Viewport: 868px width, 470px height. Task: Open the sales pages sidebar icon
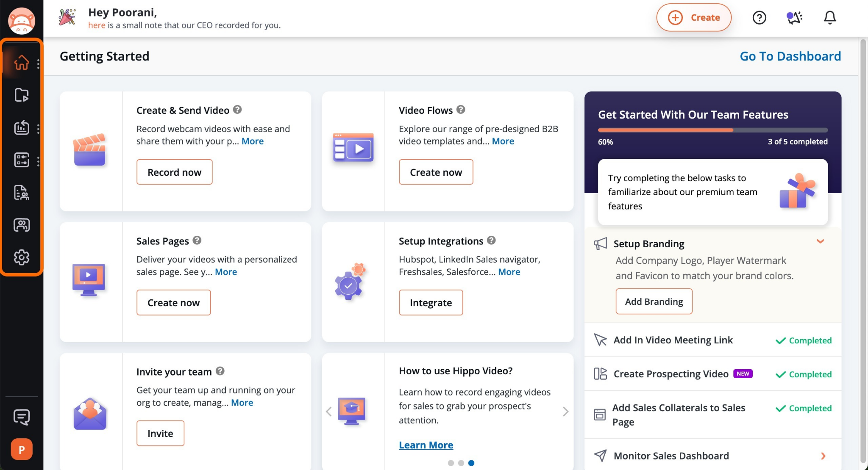[x=22, y=193]
